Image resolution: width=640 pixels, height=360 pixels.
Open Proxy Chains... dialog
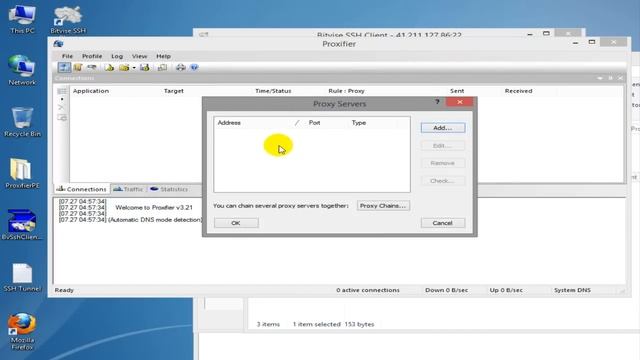383,206
